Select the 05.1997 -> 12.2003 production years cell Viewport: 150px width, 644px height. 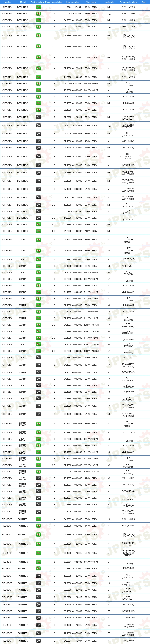tap(73, 568)
